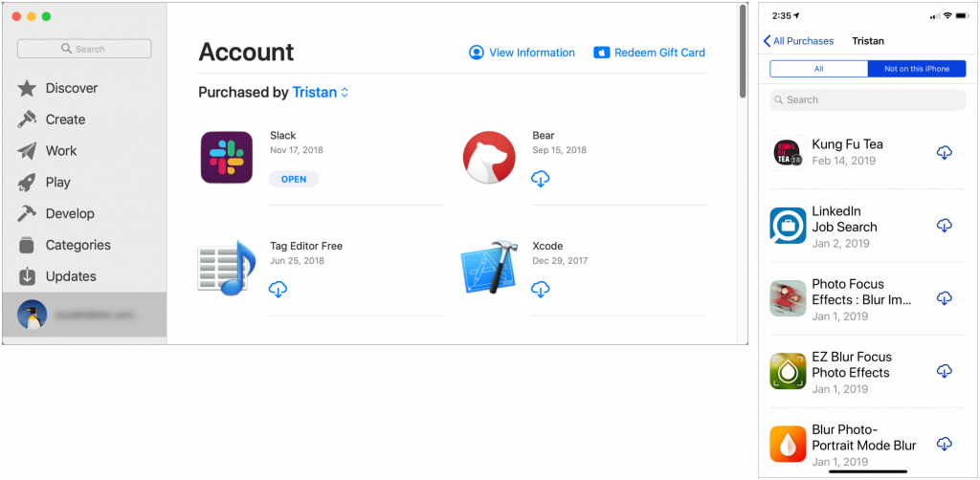The image size is (980, 480).
Task: Click the iPhone Wi-Fi status icon
Action: pos(947,15)
